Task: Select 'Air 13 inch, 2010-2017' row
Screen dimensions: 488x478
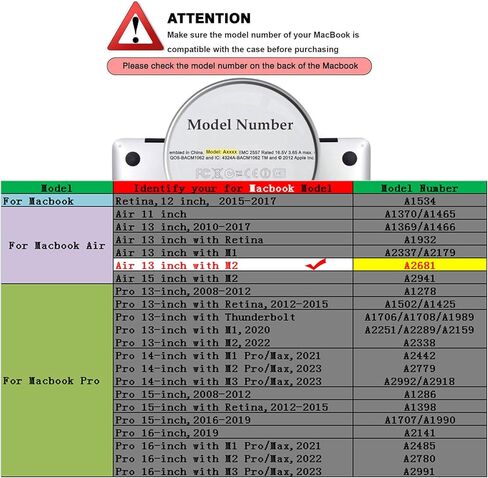Action: click(233, 227)
